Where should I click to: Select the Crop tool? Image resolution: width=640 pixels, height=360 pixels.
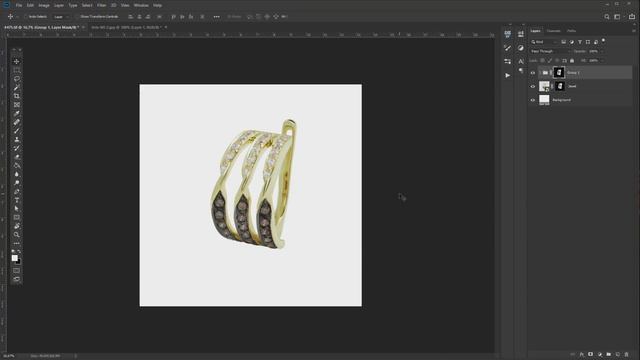16,96
